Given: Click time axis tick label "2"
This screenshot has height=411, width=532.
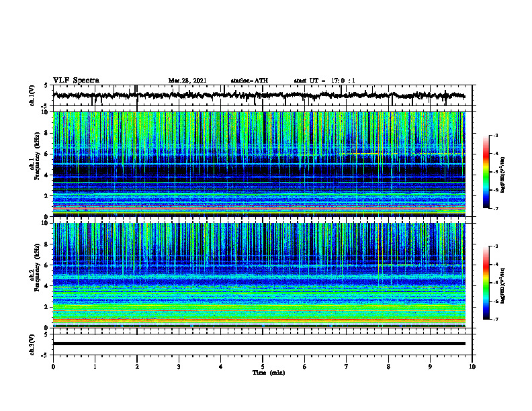Looking at the screenshot, I should (x=137, y=367).
